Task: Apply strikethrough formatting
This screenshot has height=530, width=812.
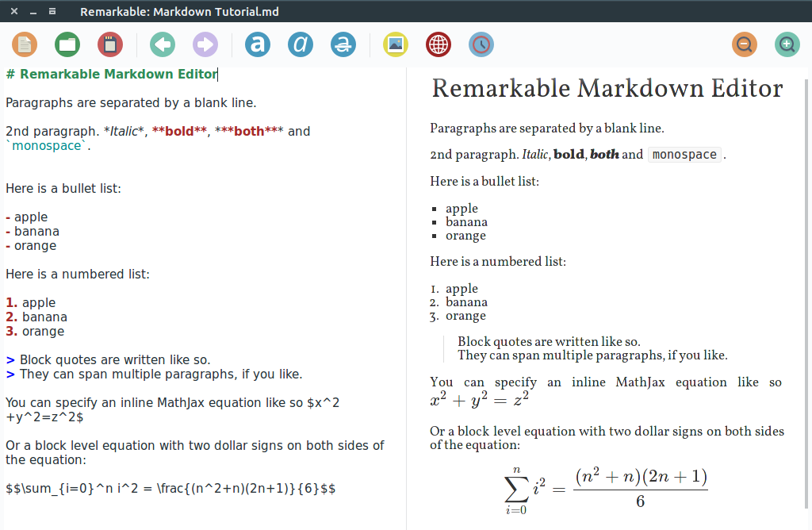Action: coord(343,44)
